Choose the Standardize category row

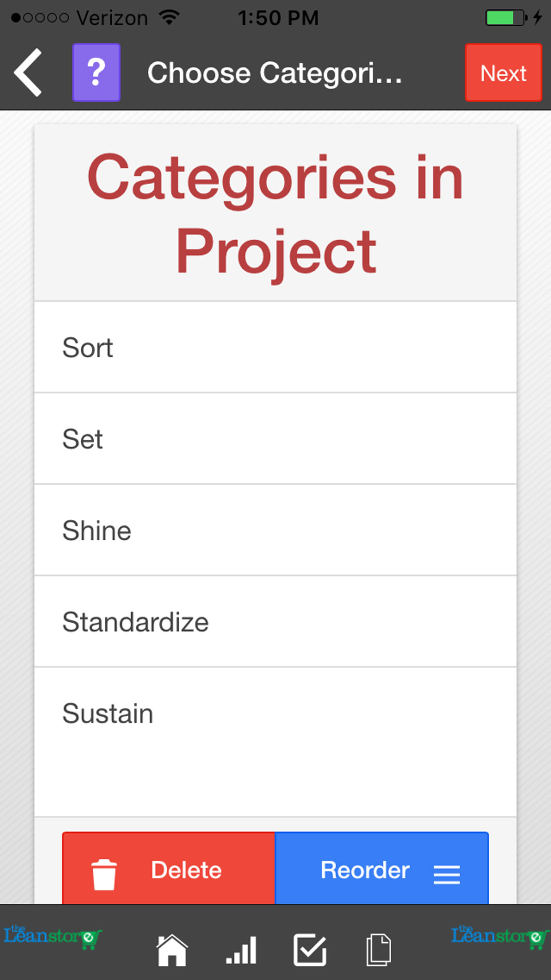click(275, 622)
